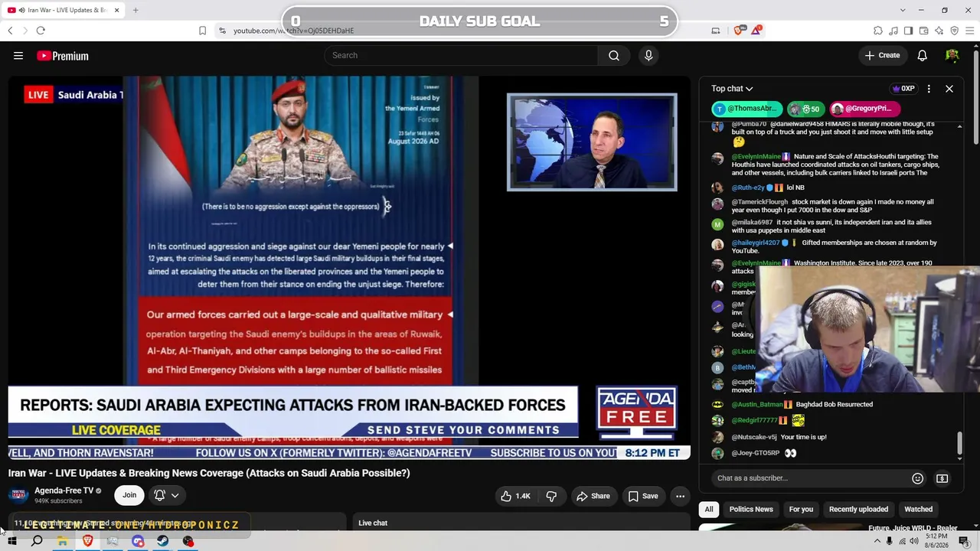Image resolution: width=980 pixels, height=551 pixels.
Task: Go to YouTube Premium home logo
Action: tap(63, 56)
